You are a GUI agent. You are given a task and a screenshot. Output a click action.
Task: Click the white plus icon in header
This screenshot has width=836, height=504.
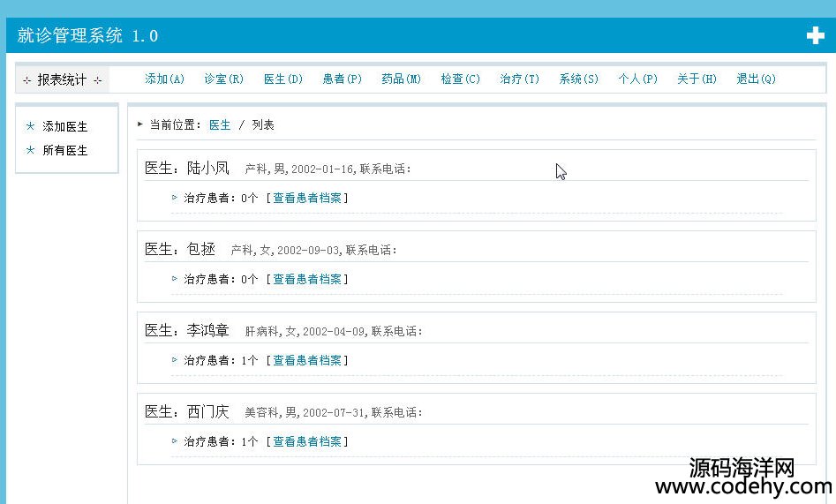(815, 35)
